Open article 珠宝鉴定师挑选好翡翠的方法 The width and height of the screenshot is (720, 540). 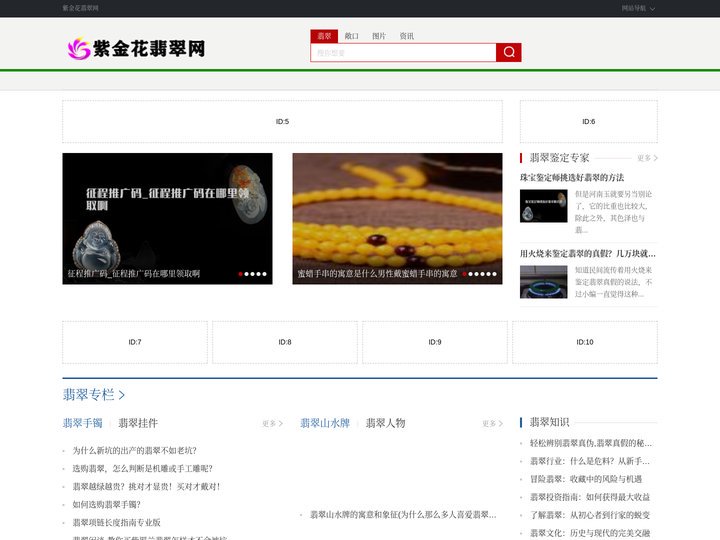(572, 178)
